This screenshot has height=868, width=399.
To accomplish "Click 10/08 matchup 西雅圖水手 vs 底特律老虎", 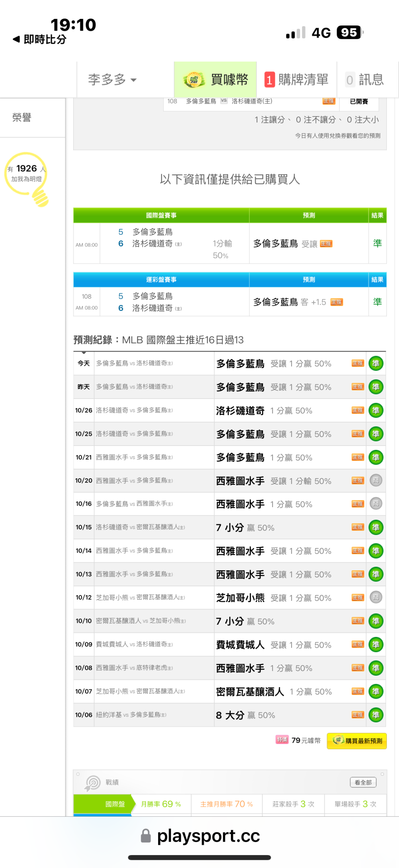I will pyautogui.click(x=134, y=668).
